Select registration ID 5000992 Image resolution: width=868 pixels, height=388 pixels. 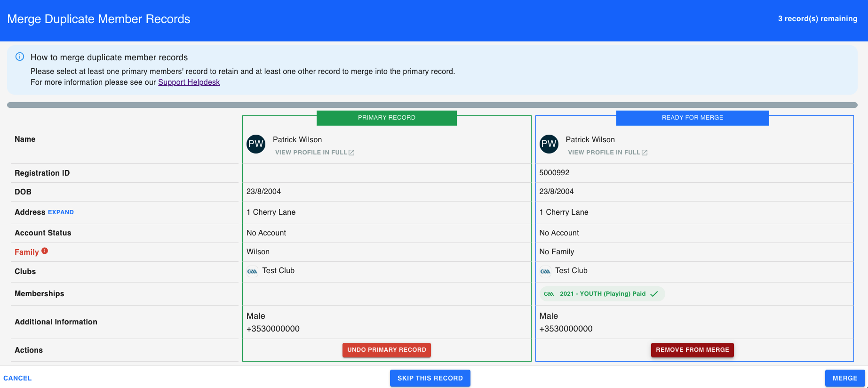pyautogui.click(x=554, y=173)
